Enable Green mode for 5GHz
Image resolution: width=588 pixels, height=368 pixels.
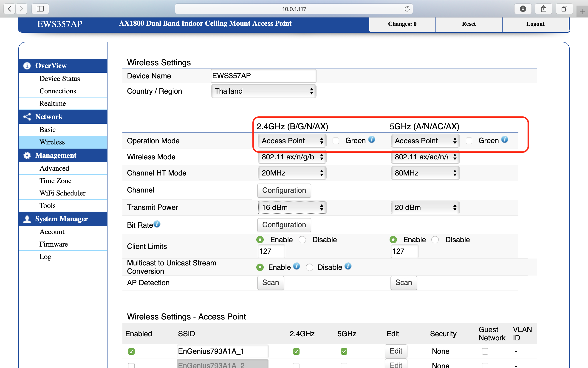point(469,141)
